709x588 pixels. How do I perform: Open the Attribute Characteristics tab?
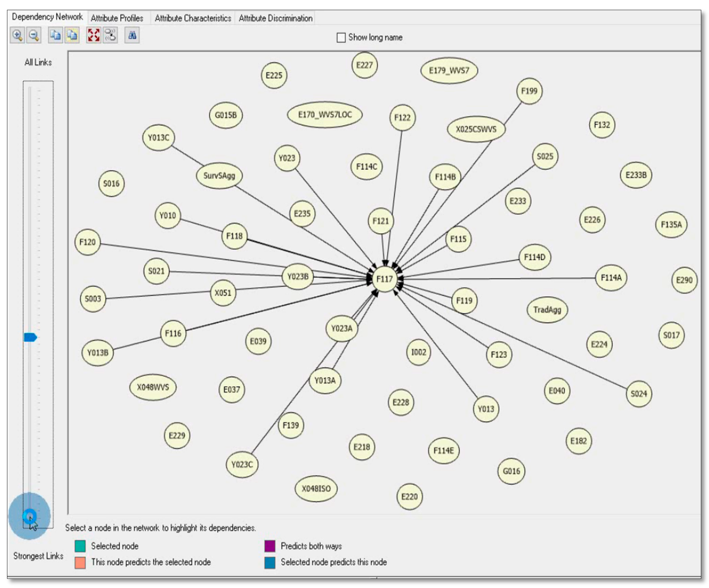tap(193, 18)
